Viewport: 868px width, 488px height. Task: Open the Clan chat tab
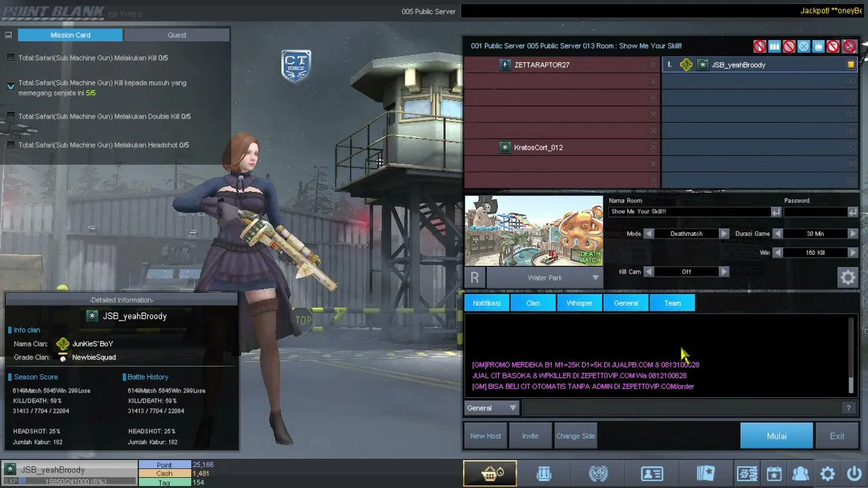coord(533,303)
